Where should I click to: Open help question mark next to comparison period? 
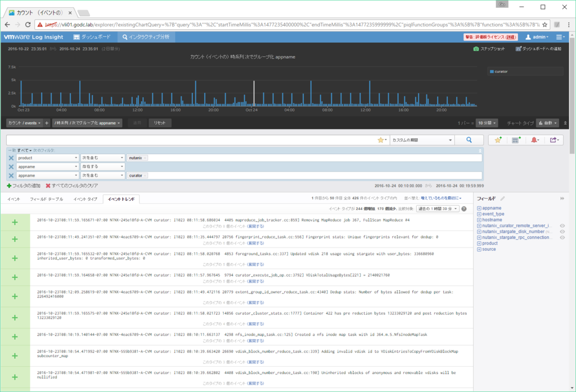464,209
